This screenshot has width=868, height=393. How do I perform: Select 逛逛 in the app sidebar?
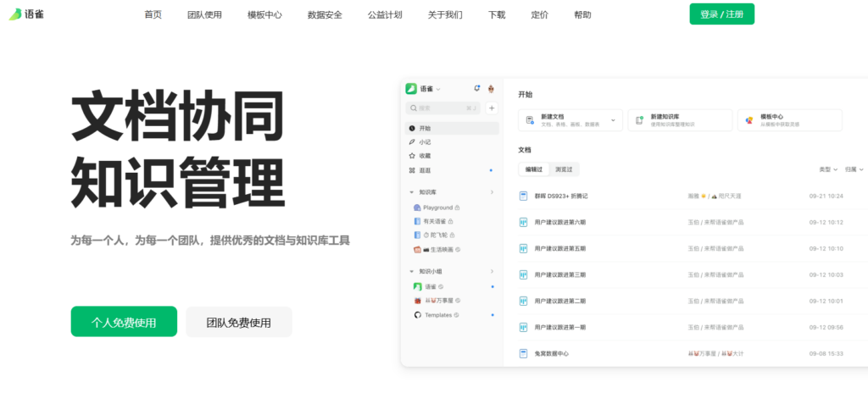point(452,170)
